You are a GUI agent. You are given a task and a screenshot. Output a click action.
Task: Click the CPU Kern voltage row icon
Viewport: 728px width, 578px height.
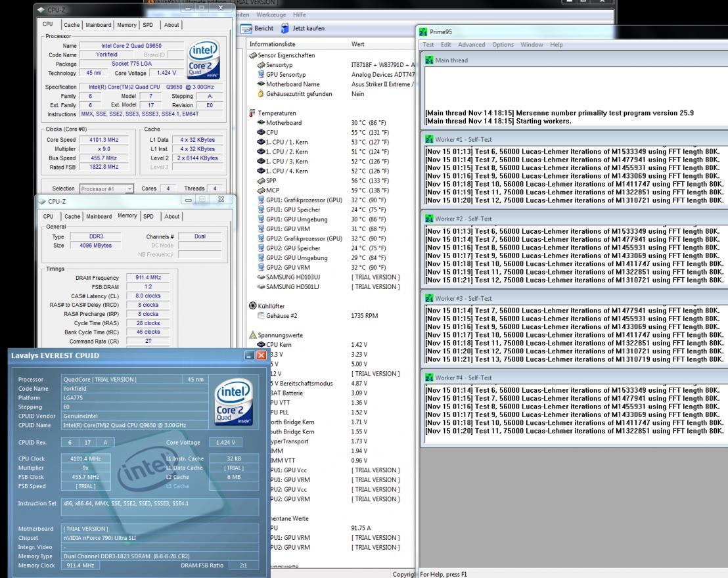coord(261,345)
